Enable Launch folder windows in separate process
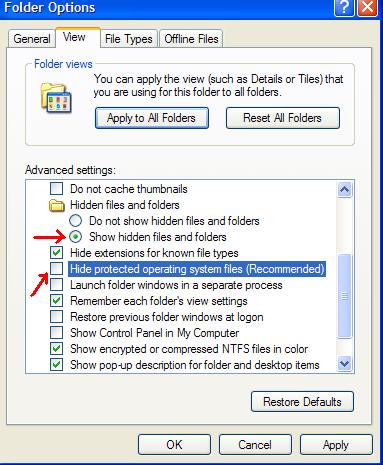383x465 pixels. tap(56, 285)
